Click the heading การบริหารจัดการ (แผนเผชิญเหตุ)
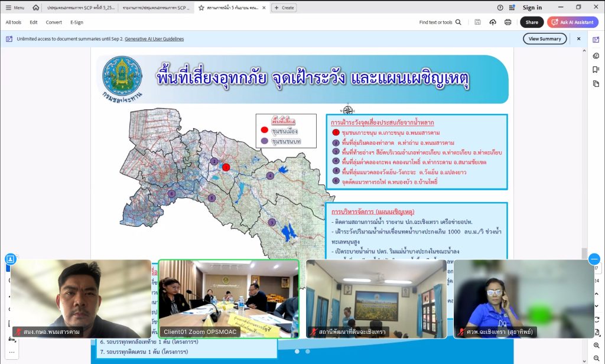 tap(373, 212)
